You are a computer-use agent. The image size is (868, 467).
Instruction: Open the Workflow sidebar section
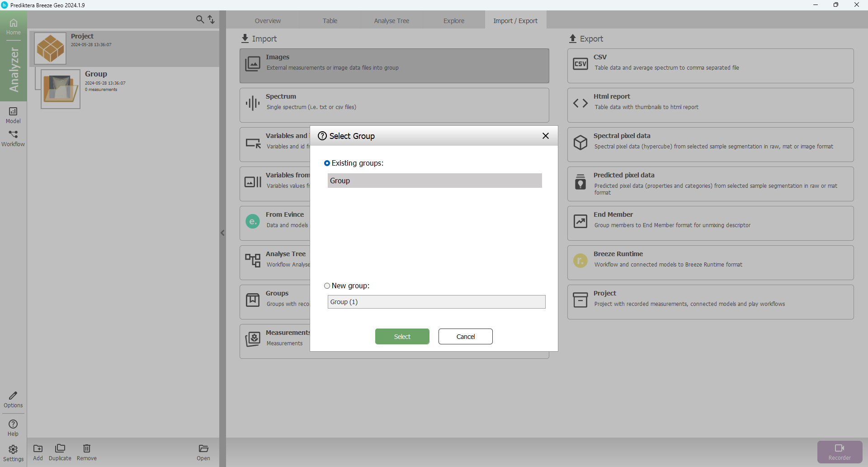click(x=13, y=138)
